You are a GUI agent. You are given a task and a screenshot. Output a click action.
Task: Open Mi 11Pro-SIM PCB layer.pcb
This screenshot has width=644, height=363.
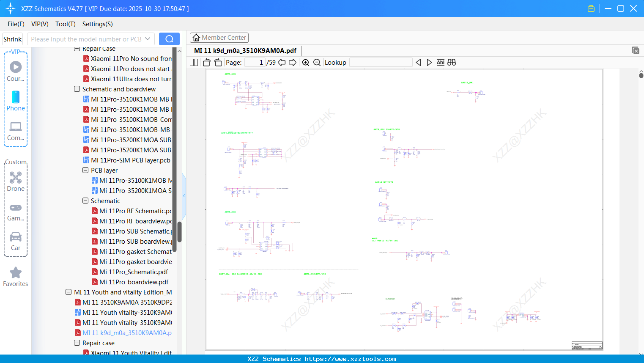tap(127, 160)
